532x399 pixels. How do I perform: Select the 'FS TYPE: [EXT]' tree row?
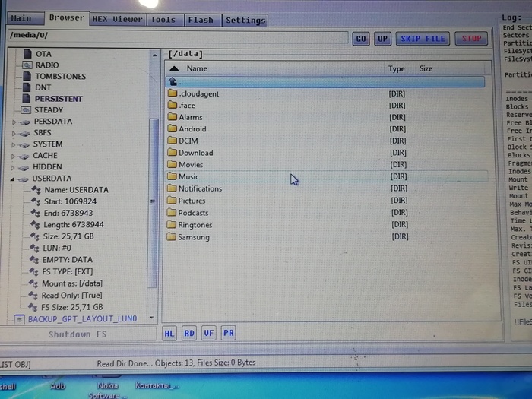pos(67,272)
